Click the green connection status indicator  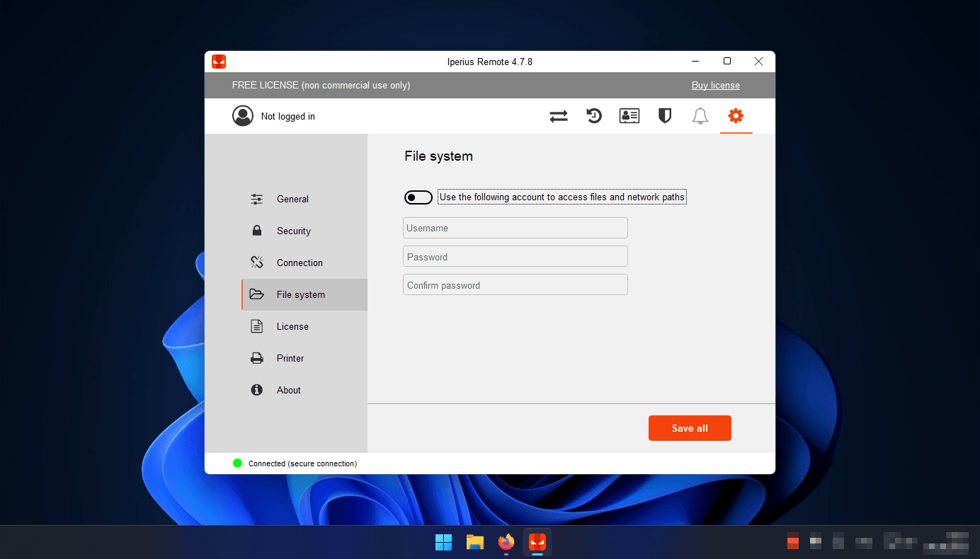(x=238, y=463)
